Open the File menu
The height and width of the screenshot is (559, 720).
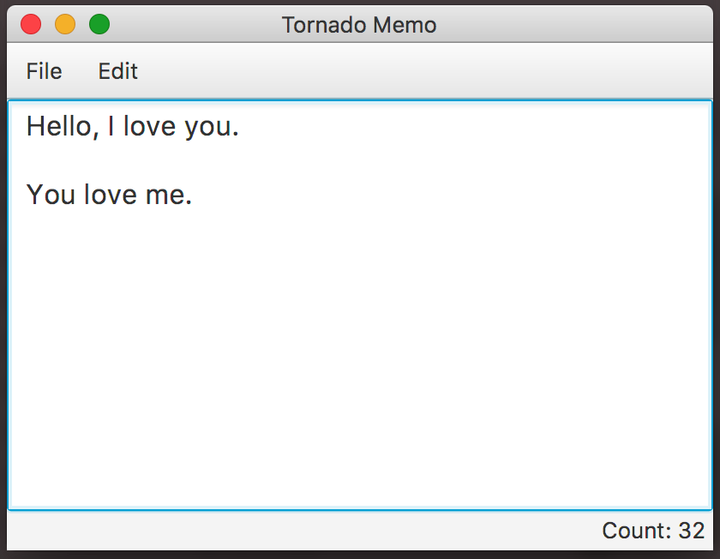44,71
